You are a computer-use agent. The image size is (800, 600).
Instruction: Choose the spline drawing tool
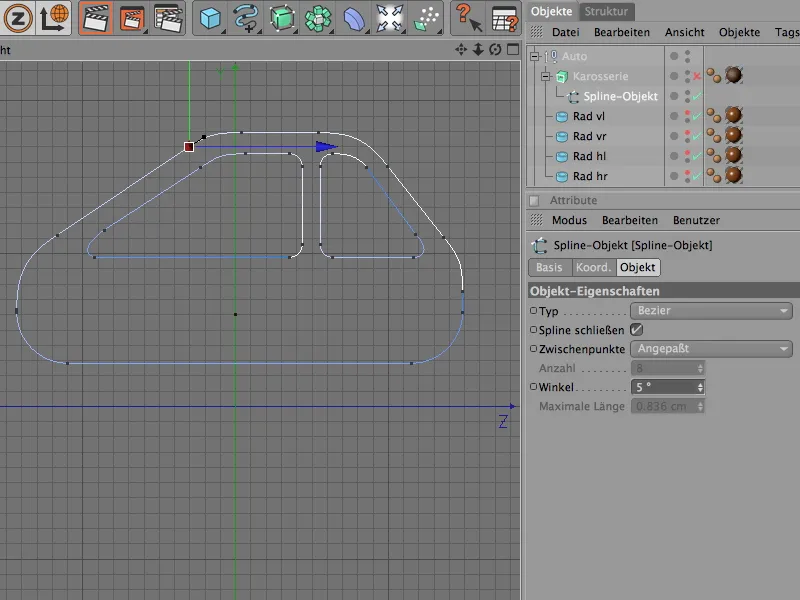[x=245, y=18]
